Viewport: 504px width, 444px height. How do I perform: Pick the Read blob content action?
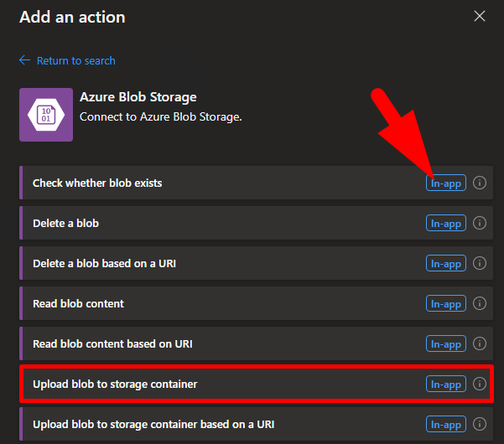[78, 303]
